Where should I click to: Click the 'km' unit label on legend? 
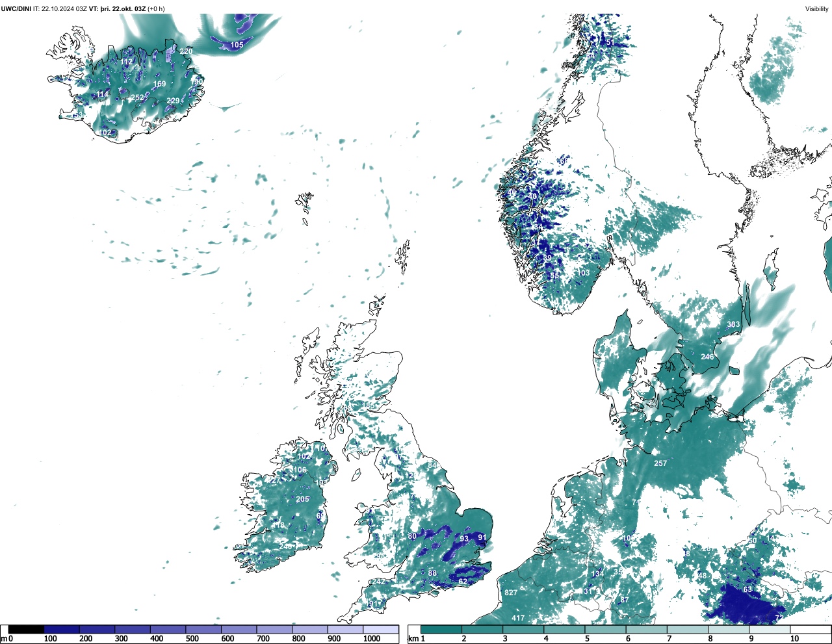click(412, 639)
